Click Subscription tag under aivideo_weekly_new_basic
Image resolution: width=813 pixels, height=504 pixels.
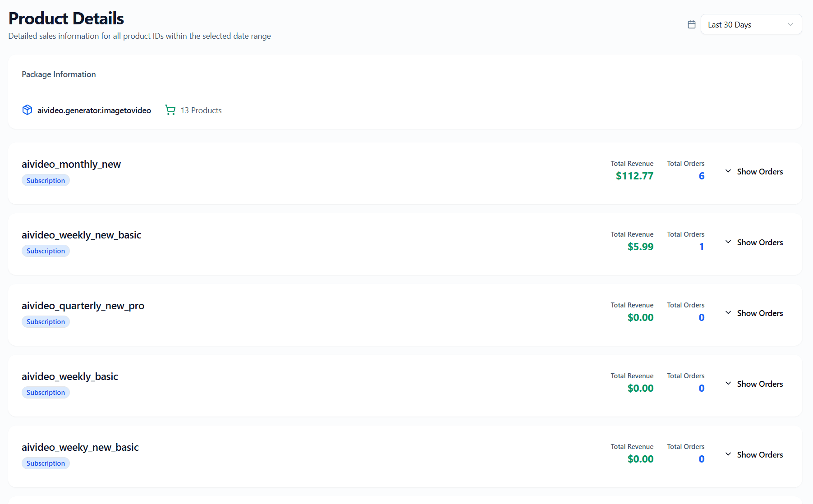tap(46, 251)
